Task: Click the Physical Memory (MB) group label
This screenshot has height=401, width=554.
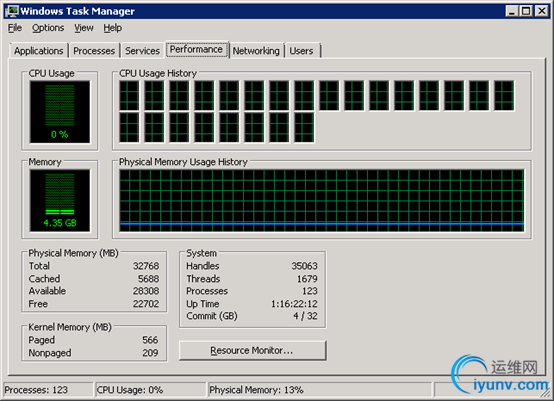Action: 73,253
